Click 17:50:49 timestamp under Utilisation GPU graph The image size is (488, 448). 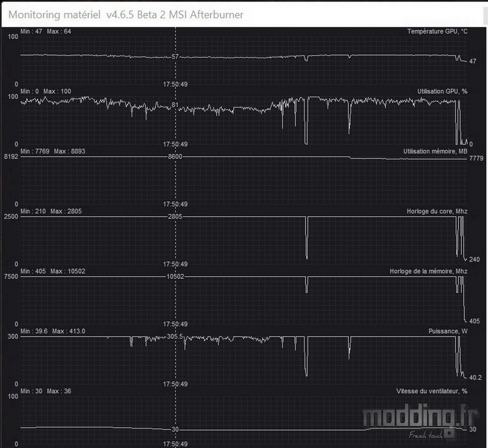(x=175, y=144)
